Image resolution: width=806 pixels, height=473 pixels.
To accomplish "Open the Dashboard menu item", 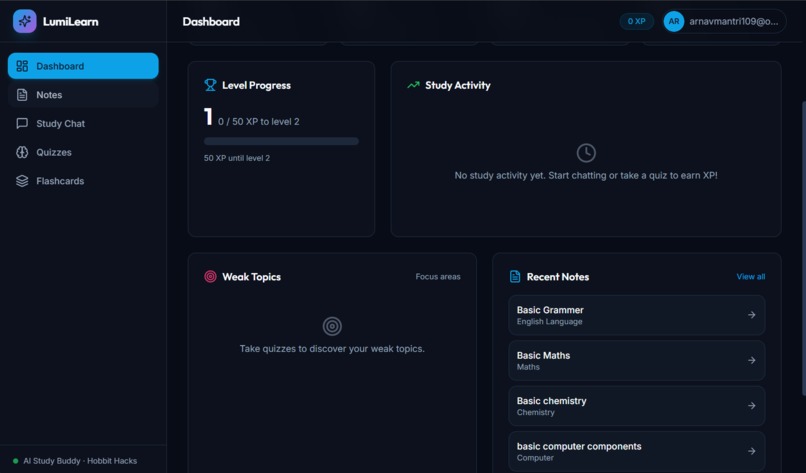I will pos(83,66).
